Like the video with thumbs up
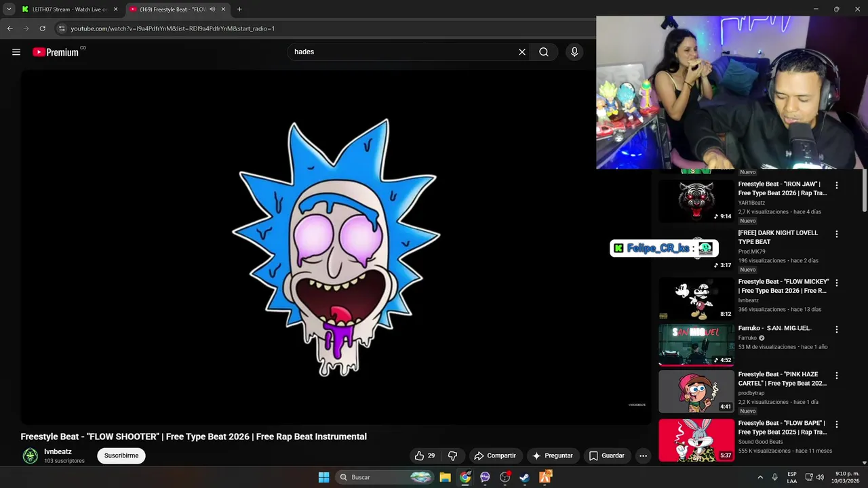 (x=425, y=455)
